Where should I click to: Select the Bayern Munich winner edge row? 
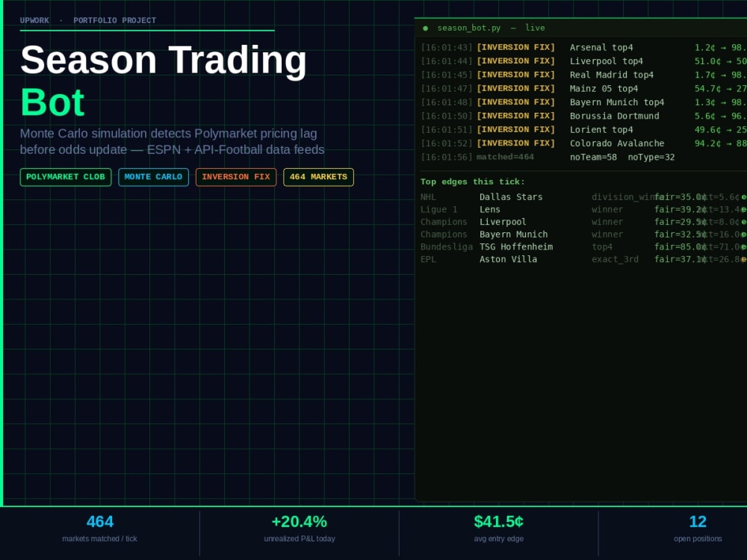(583, 234)
